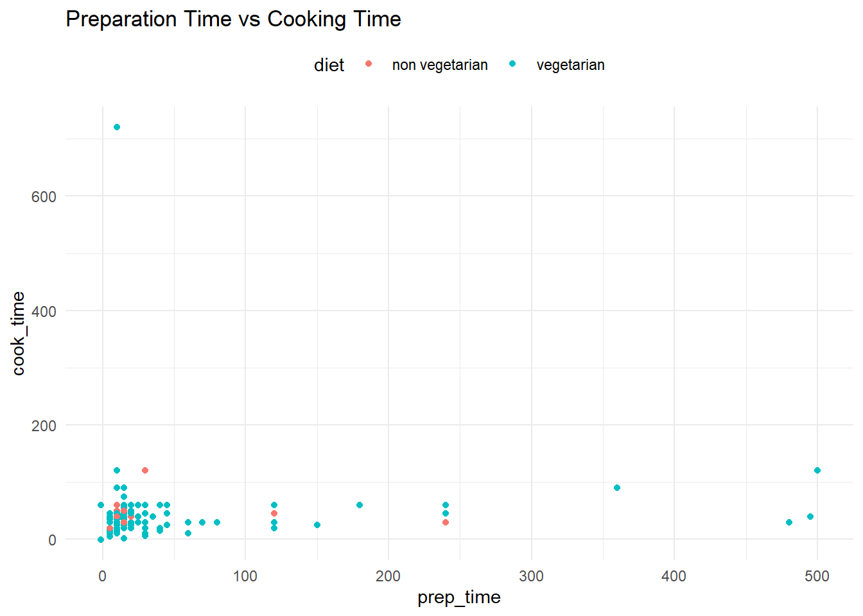Select the x-axis tick label 400
Image resolution: width=863 pixels, height=616 pixels.
674,576
